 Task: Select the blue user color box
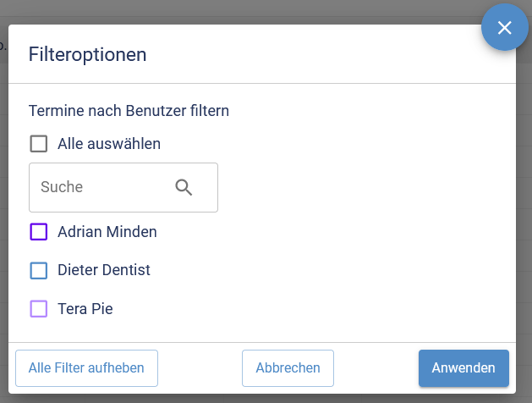point(39,270)
